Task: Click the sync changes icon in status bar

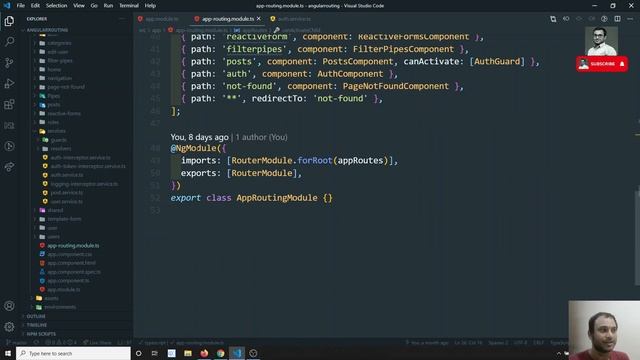Action: [36, 342]
